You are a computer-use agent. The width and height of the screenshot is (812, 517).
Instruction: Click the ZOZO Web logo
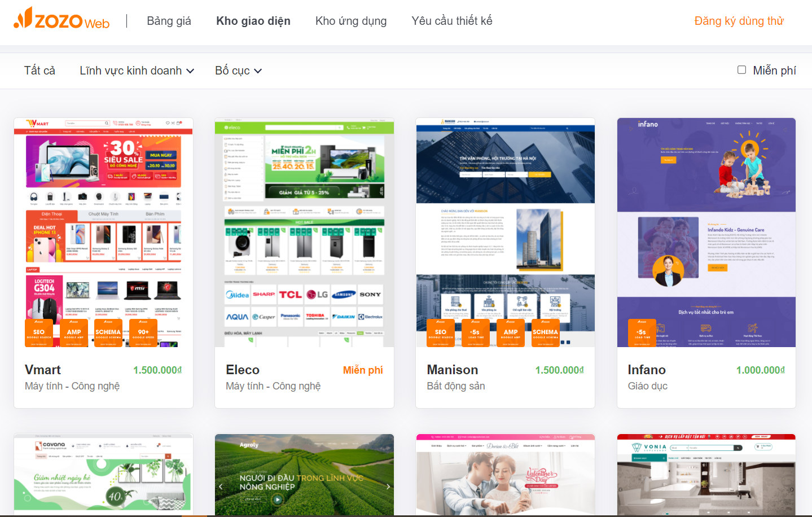[62, 20]
